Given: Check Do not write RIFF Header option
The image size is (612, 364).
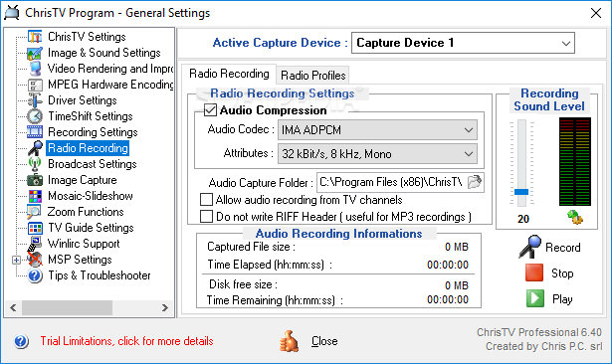Looking at the screenshot, I should [206, 217].
